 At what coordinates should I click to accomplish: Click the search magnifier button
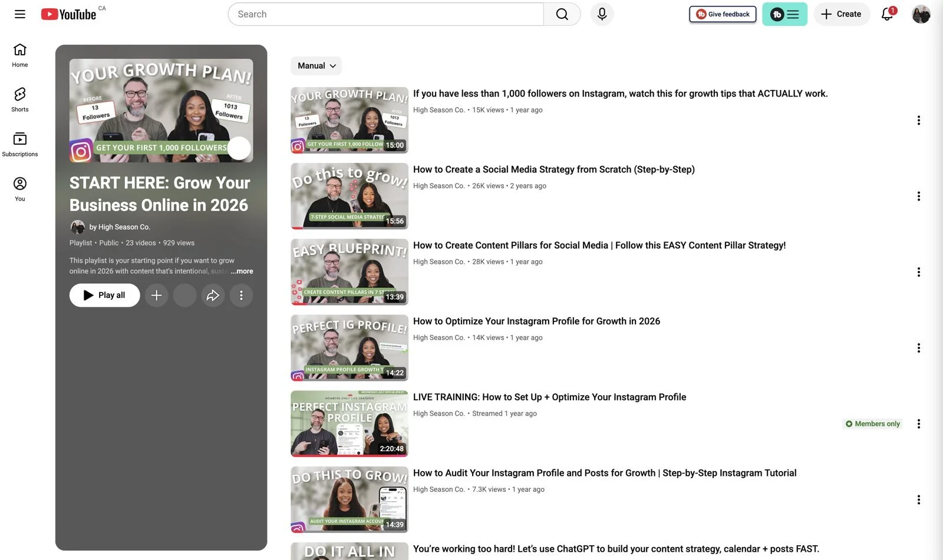[x=562, y=14]
